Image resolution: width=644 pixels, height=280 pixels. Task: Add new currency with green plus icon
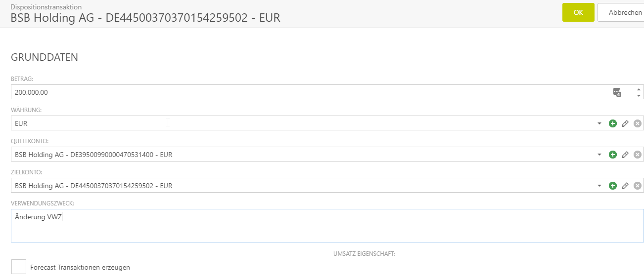(x=613, y=123)
